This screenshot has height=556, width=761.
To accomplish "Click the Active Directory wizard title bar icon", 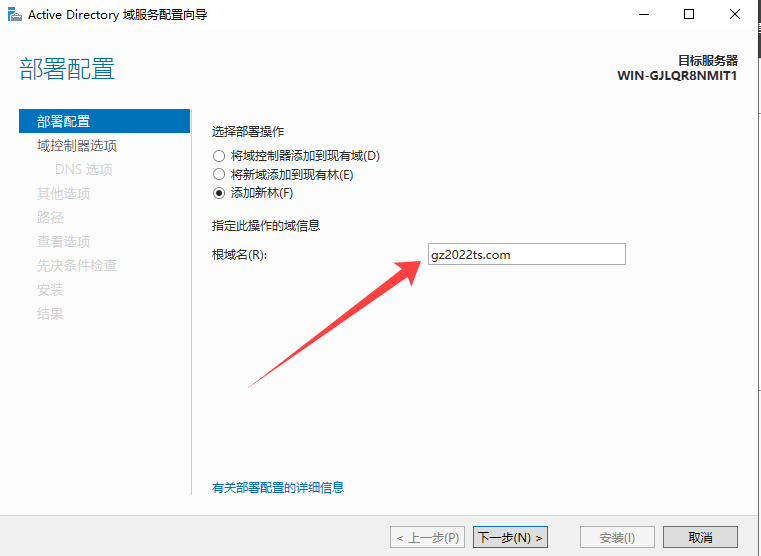I will [x=13, y=15].
